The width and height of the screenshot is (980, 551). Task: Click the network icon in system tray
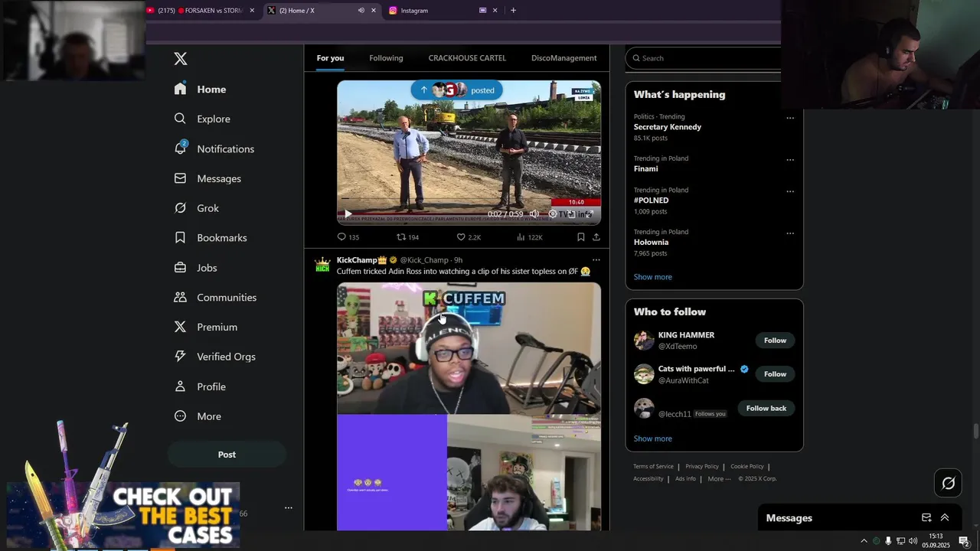click(901, 541)
